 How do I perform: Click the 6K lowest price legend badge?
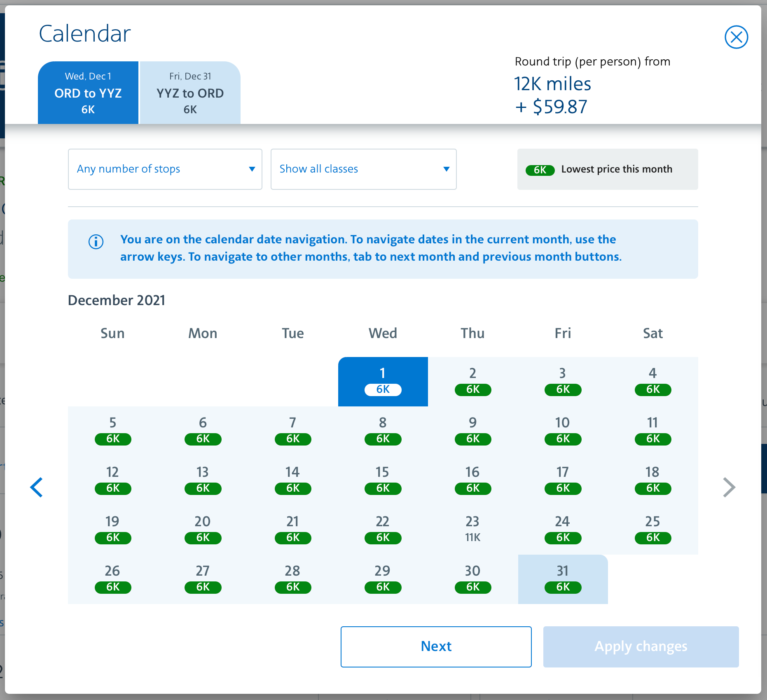click(x=540, y=170)
